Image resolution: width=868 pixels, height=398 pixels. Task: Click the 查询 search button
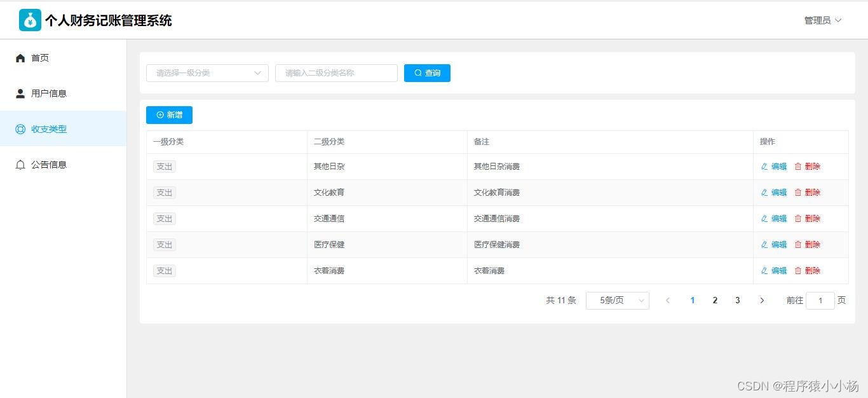point(427,73)
